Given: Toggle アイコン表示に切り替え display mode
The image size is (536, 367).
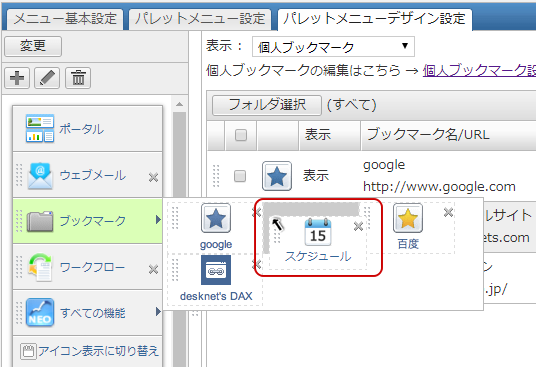Looking at the screenshot, I should [x=90, y=351].
